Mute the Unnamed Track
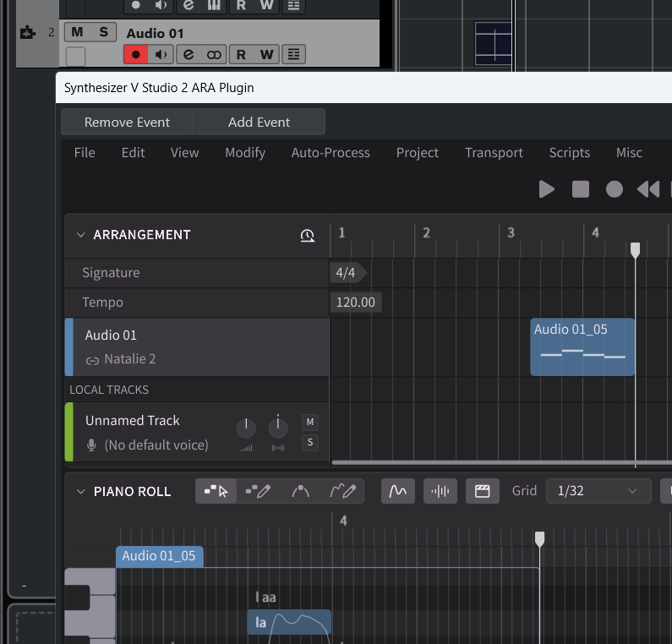Viewport: 672px width, 644px height. point(310,422)
